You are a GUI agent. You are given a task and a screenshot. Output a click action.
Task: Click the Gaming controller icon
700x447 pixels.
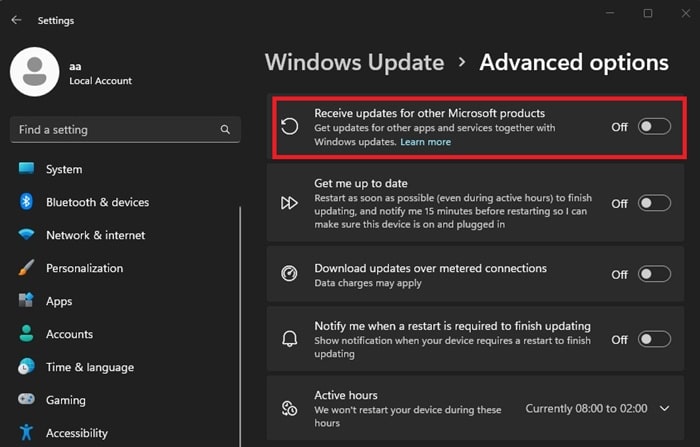pos(26,400)
